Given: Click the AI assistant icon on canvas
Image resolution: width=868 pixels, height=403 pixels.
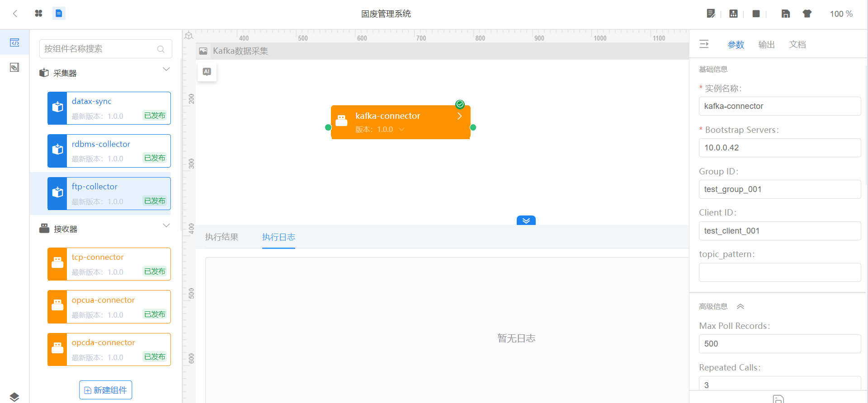Looking at the screenshot, I should tap(207, 71).
